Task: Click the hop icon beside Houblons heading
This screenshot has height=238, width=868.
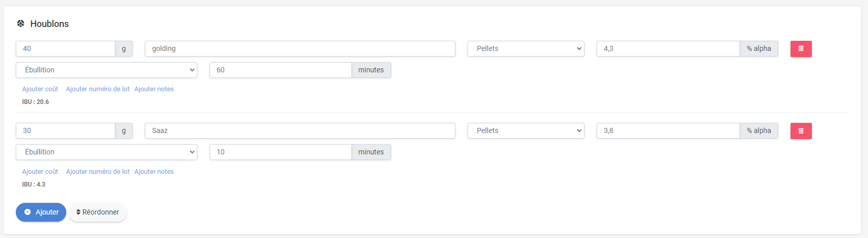Action: [x=20, y=23]
